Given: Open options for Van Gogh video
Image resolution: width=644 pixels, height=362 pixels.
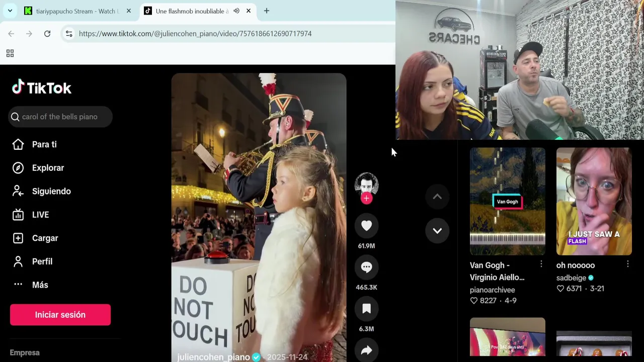Looking at the screenshot, I should tap(541, 264).
